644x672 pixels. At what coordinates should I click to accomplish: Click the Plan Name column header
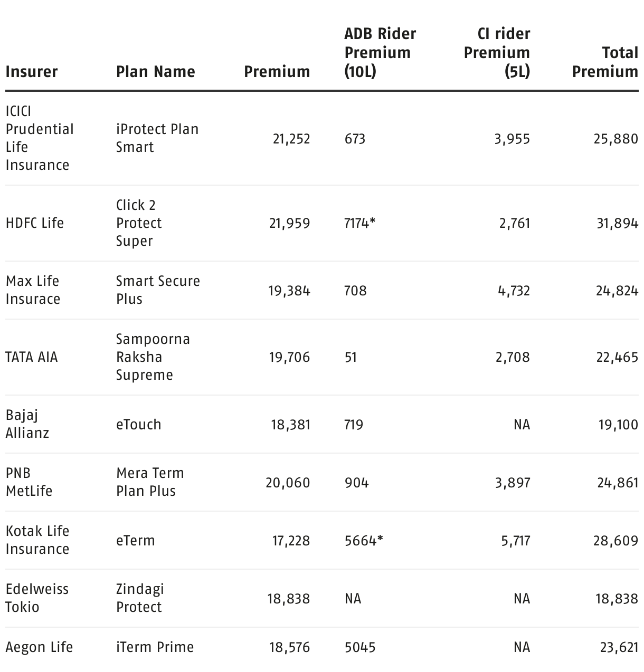click(155, 72)
